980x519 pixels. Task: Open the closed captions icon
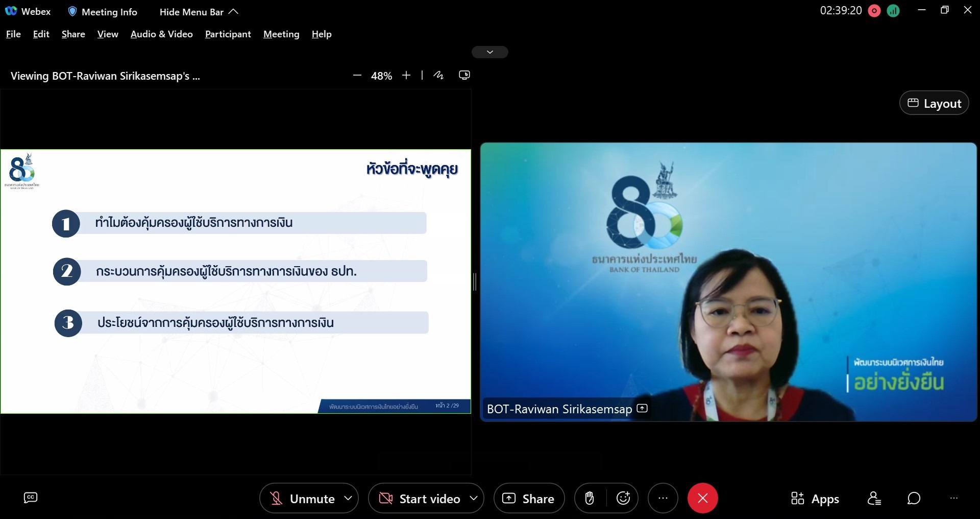click(31, 498)
